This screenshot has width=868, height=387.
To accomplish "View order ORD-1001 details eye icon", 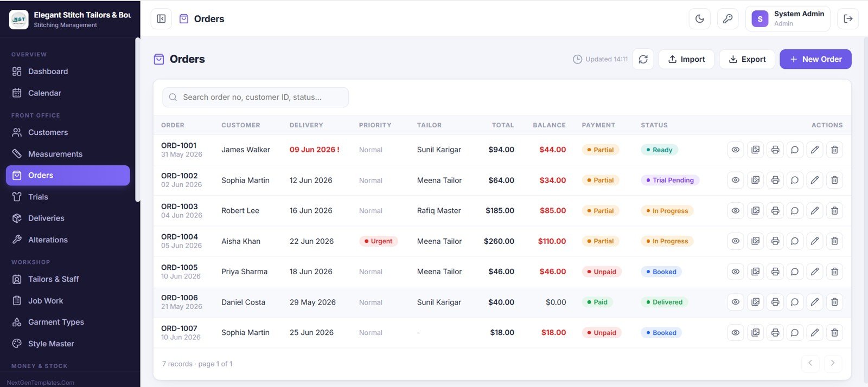I will [x=736, y=150].
